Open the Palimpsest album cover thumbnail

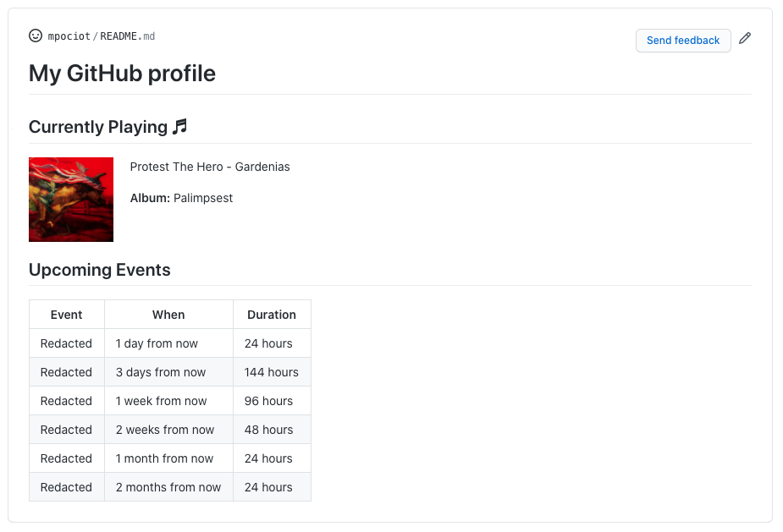tap(71, 200)
